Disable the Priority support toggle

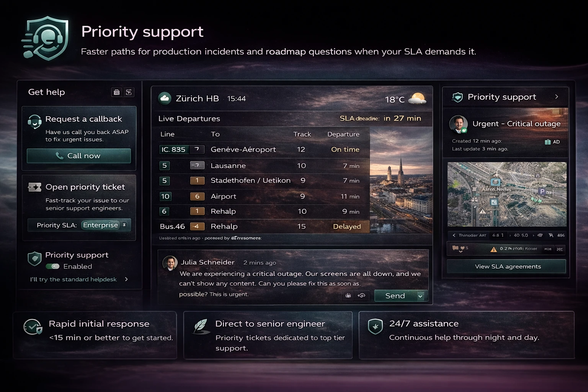tap(53, 266)
